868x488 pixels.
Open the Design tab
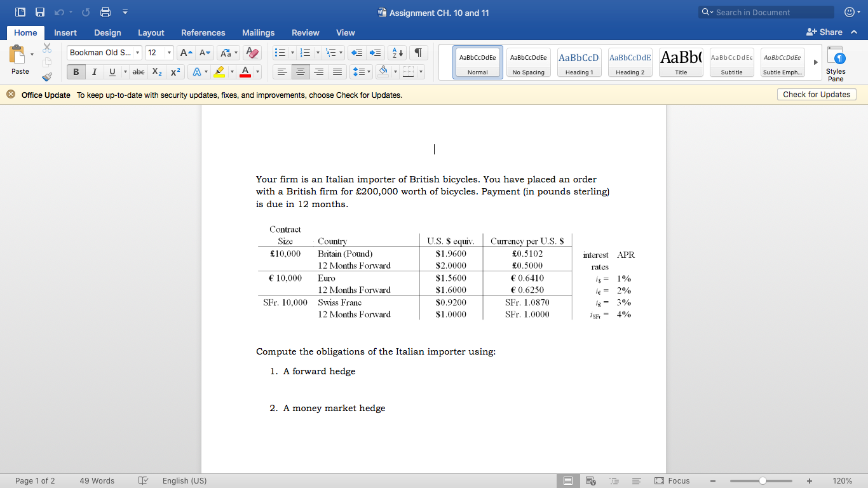(107, 33)
